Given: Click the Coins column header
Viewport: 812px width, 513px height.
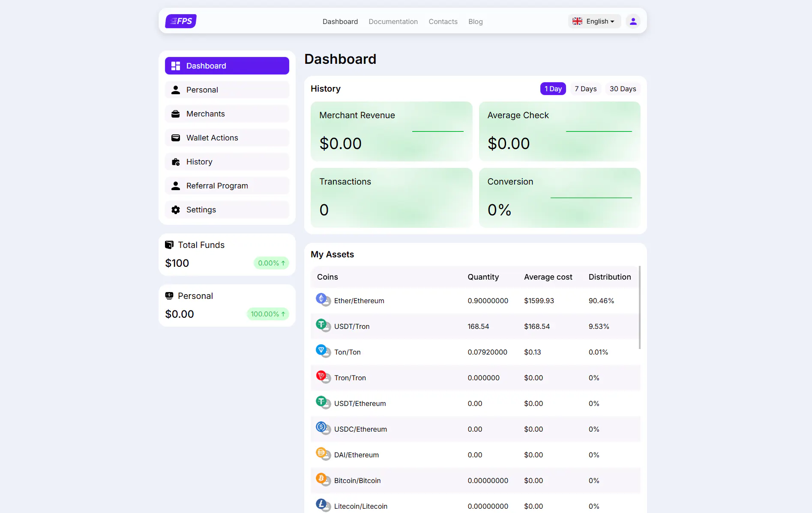Looking at the screenshot, I should point(327,277).
